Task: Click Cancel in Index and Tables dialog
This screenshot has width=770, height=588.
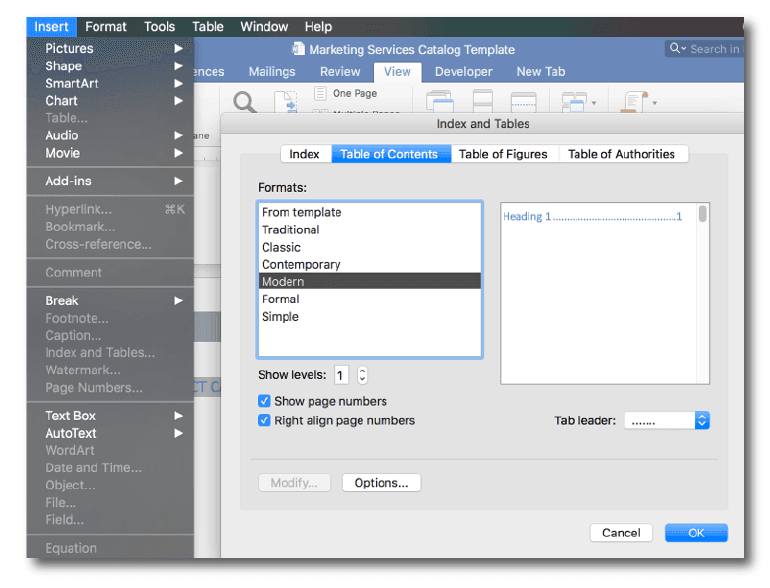Action: click(621, 533)
